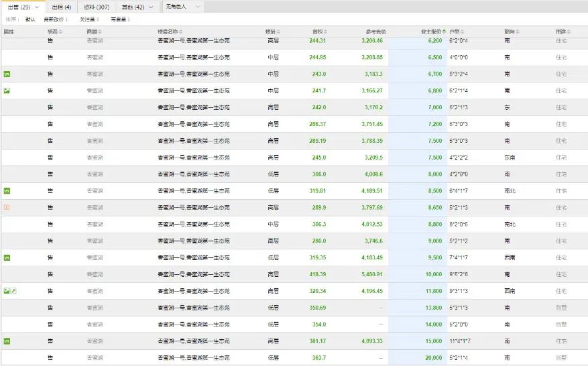Click the area value 289.19
Image resolution: width=588 pixels, height=366 pixels.
(318, 141)
